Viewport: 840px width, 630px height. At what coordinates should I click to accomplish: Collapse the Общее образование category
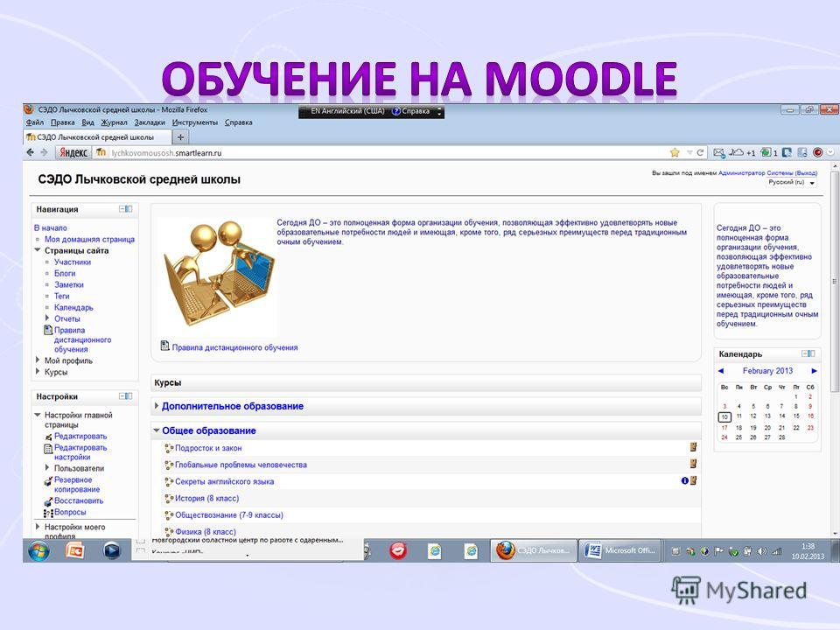[157, 430]
